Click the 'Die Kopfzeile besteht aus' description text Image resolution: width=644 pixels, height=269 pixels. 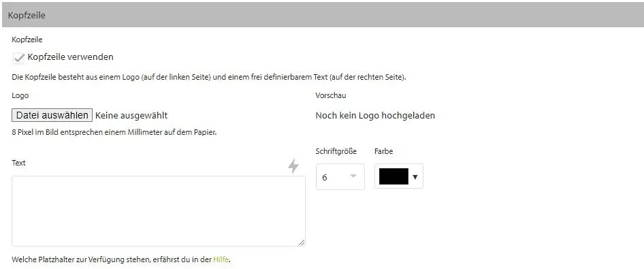209,77
